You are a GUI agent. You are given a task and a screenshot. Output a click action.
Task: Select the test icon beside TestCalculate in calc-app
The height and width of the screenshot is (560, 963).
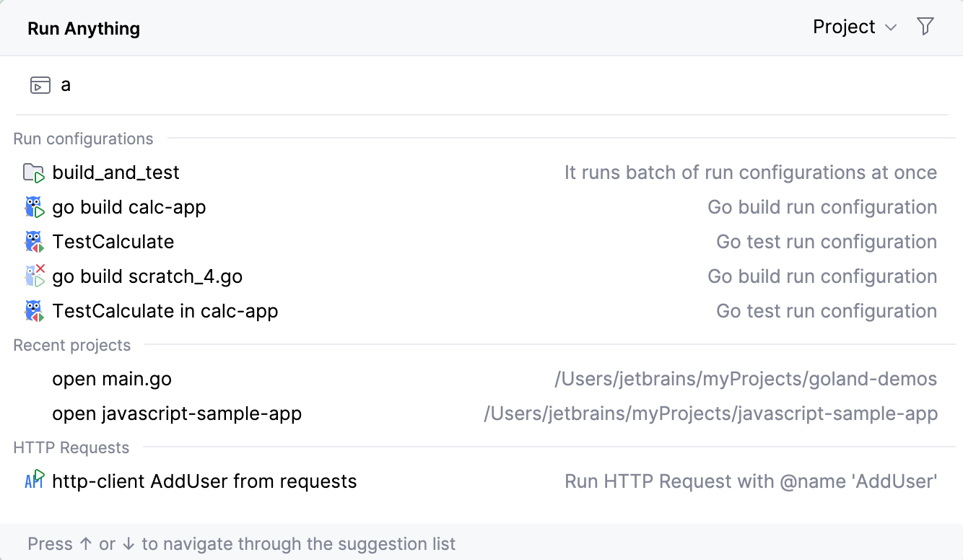pos(34,310)
